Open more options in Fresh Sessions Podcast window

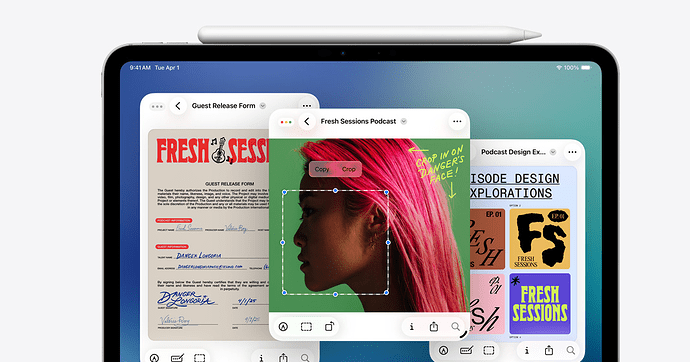457,121
